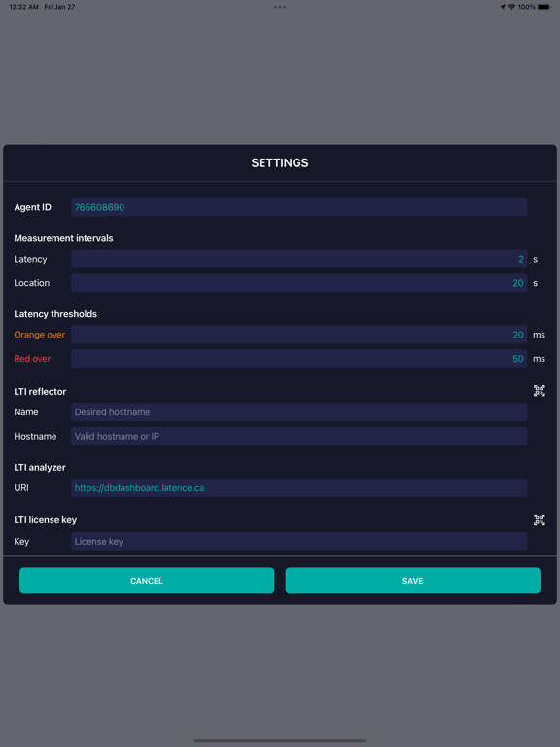Tap the three-dot multitasking indicator

point(280,7)
